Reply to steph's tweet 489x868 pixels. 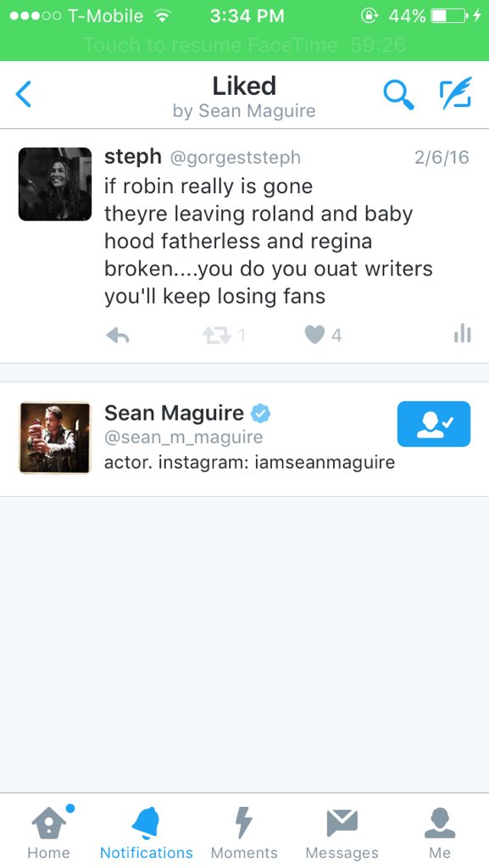pyautogui.click(x=118, y=335)
